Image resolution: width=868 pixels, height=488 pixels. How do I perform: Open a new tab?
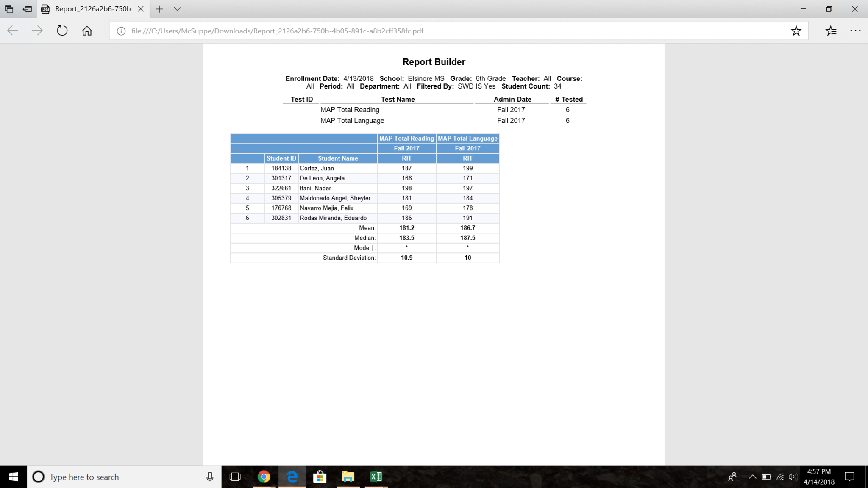pyautogui.click(x=159, y=9)
